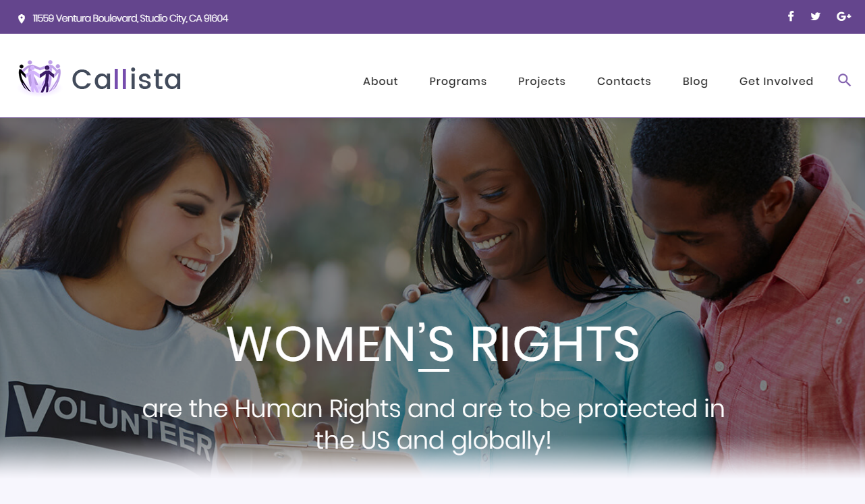
Task: Open the Twitter social icon
Action: point(815,16)
